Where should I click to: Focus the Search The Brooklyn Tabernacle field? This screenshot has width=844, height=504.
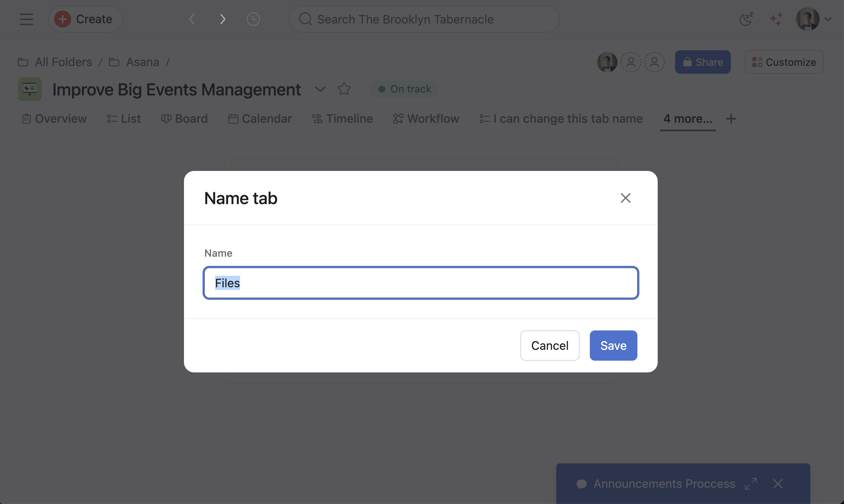tap(424, 19)
